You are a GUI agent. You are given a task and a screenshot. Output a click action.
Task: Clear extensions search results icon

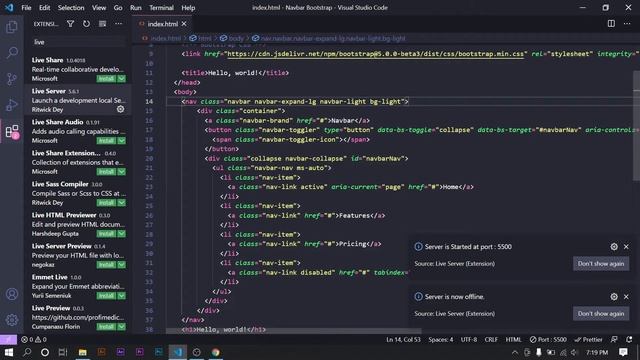pyautogui.click(x=102, y=24)
